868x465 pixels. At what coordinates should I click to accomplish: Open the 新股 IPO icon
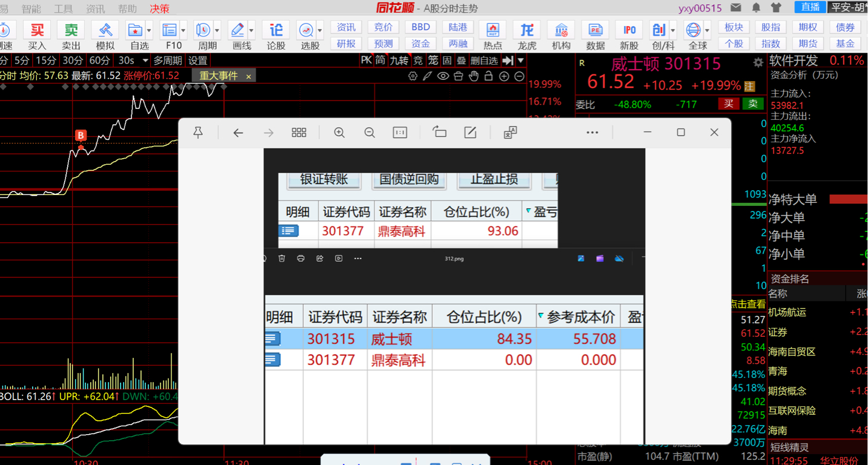[x=629, y=30]
